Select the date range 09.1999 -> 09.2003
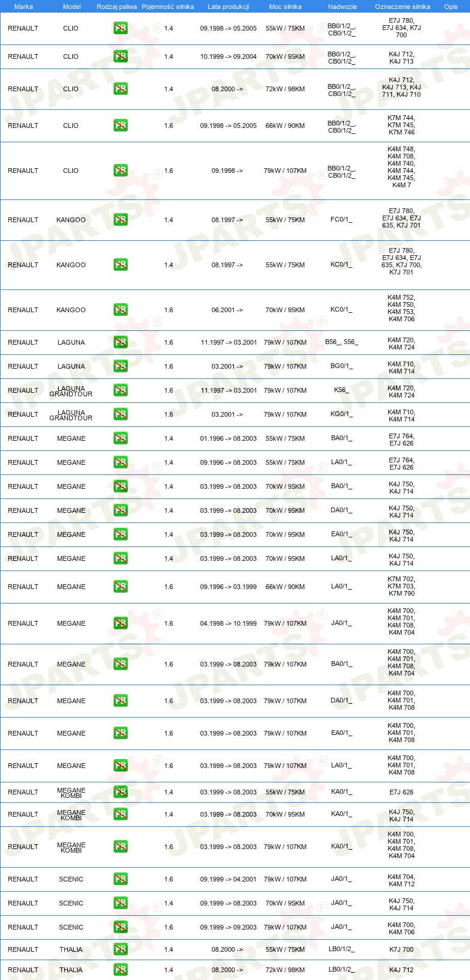Viewport: 470px width, 980px height. click(x=228, y=927)
